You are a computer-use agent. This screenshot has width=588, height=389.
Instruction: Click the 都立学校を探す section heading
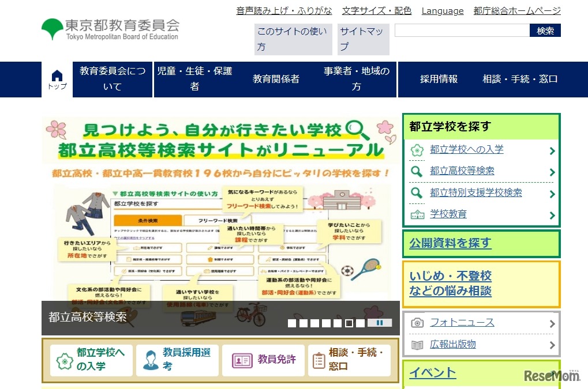point(450,127)
